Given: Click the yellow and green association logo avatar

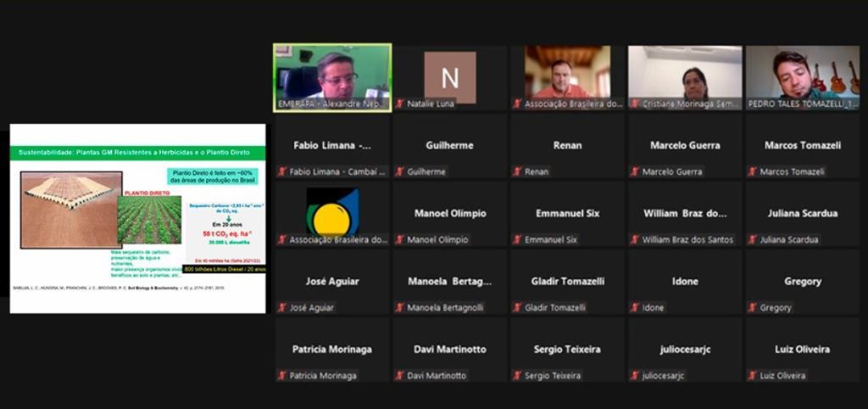Looking at the screenshot, I should tap(332, 212).
